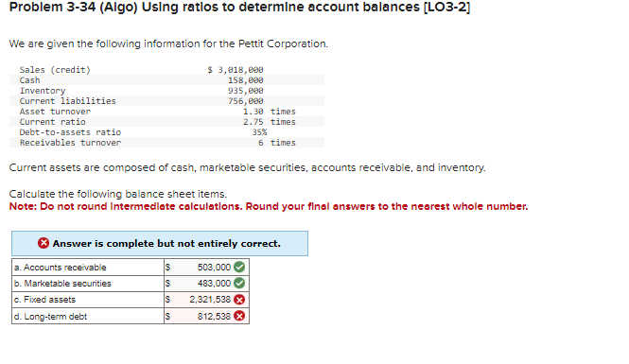This screenshot has height=364, width=629.
Task: Click the 'Receivables turnover' row label
Action: 70,143
